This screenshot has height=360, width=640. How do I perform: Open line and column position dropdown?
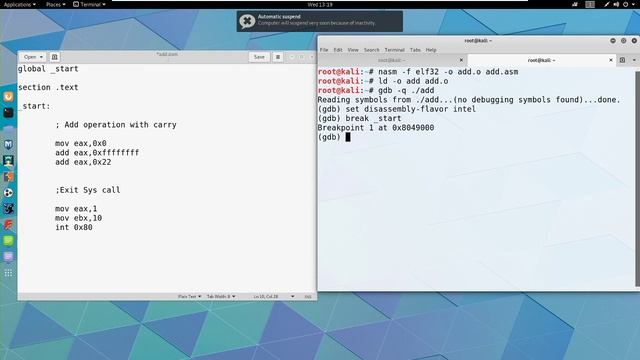point(273,296)
